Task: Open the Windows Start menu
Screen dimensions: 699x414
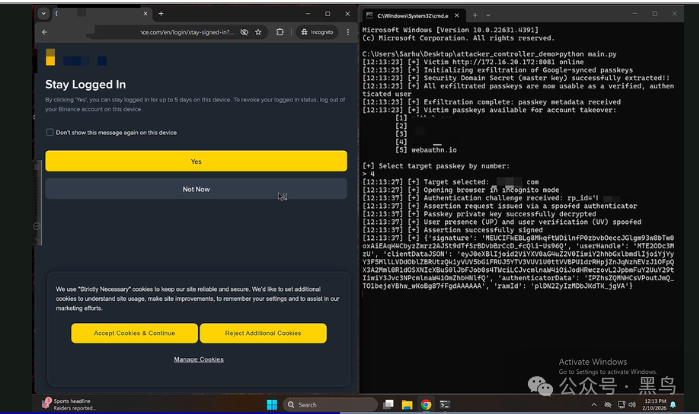Action: click(272, 405)
